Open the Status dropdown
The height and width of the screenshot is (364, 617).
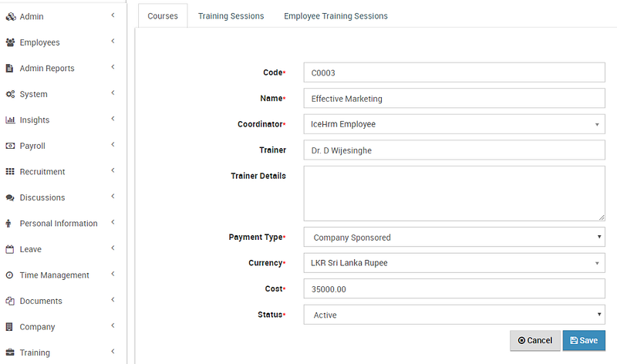pos(454,315)
